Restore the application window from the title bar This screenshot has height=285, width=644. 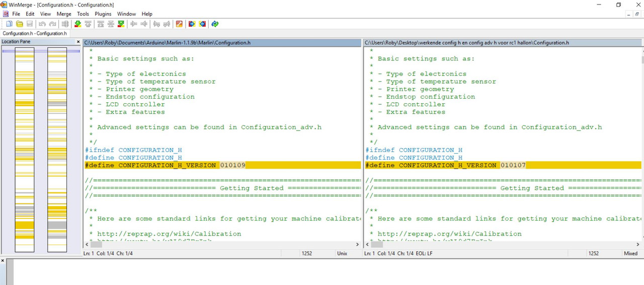(618, 5)
